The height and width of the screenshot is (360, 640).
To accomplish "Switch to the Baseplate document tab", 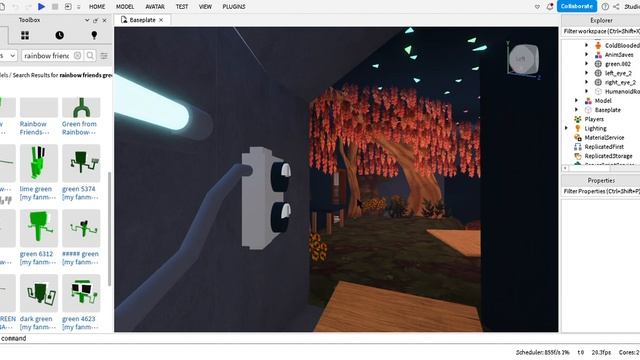I will [x=142, y=20].
